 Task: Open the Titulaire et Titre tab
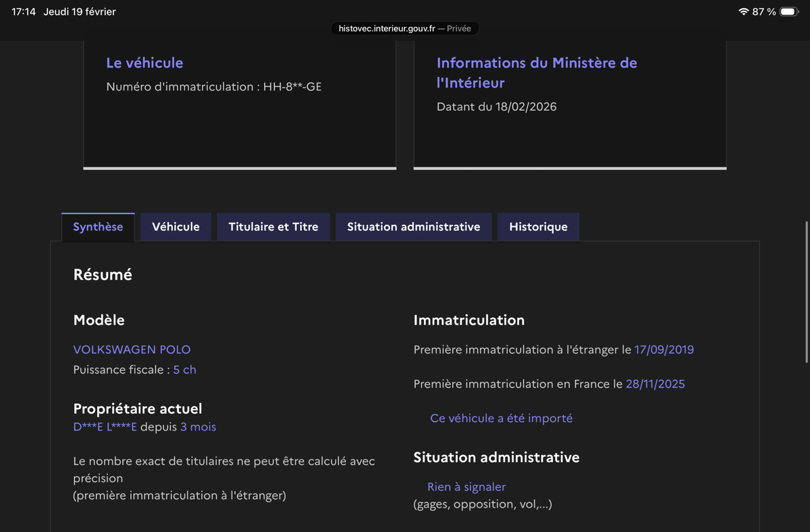point(273,227)
